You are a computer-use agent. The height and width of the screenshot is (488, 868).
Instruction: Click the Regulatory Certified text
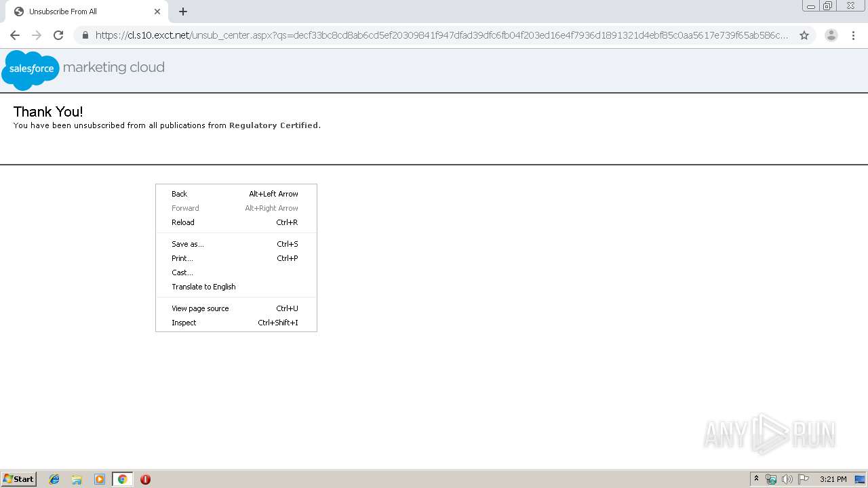click(x=274, y=125)
